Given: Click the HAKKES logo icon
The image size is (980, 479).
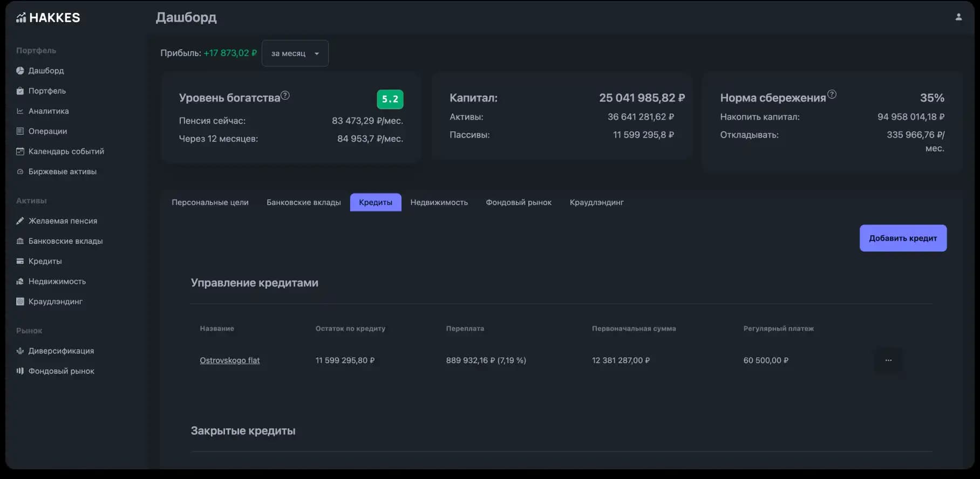Looking at the screenshot, I should click(x=21, y=18).
